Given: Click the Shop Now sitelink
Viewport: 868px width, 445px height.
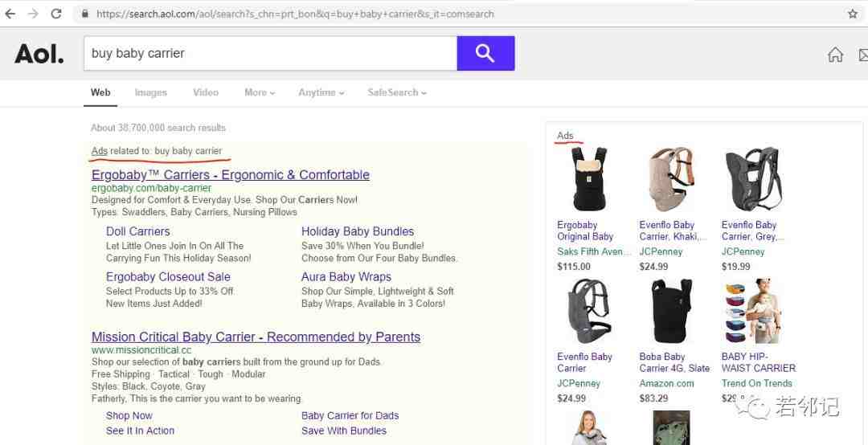Looking at the screenshot, I should [x=129, y=415].
